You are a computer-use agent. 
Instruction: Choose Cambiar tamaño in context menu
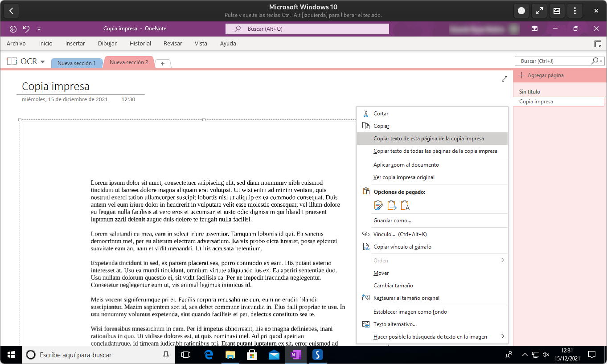(432, 286)
